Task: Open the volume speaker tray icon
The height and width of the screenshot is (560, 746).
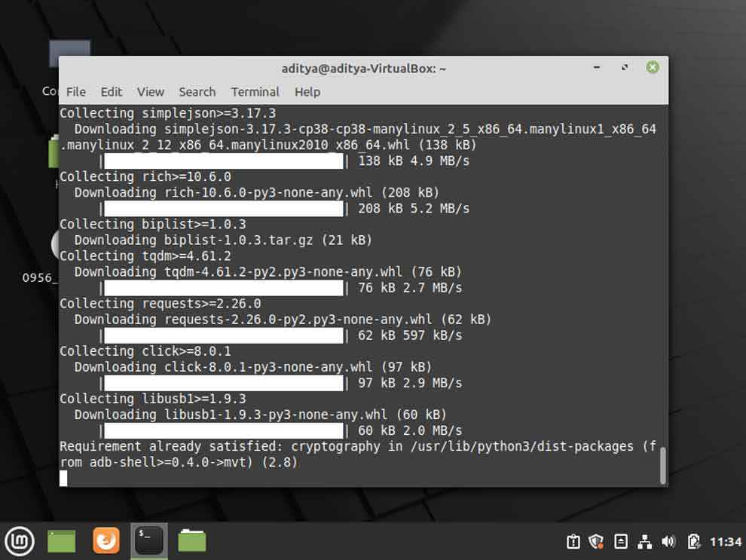Action: click(668, 541)
